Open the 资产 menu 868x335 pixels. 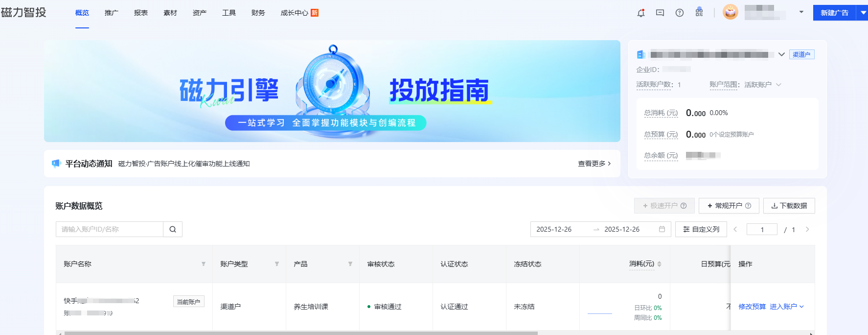pos(200,13)
